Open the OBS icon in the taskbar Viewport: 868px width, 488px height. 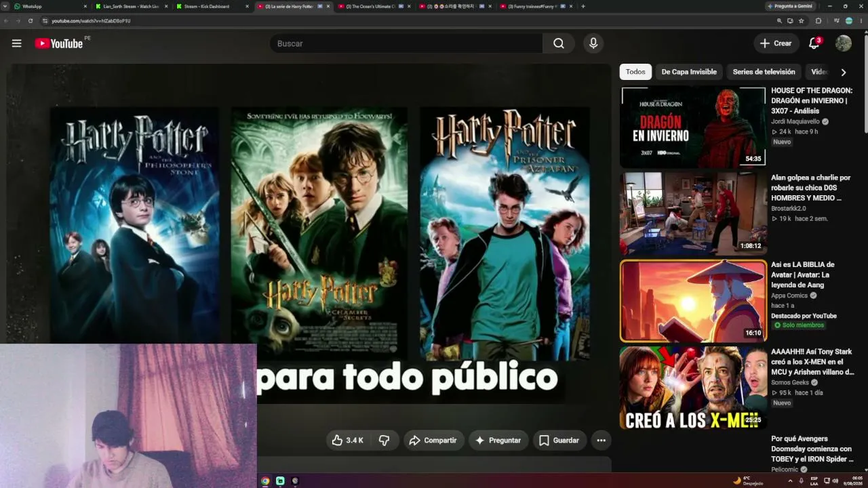tap(295, 481)
